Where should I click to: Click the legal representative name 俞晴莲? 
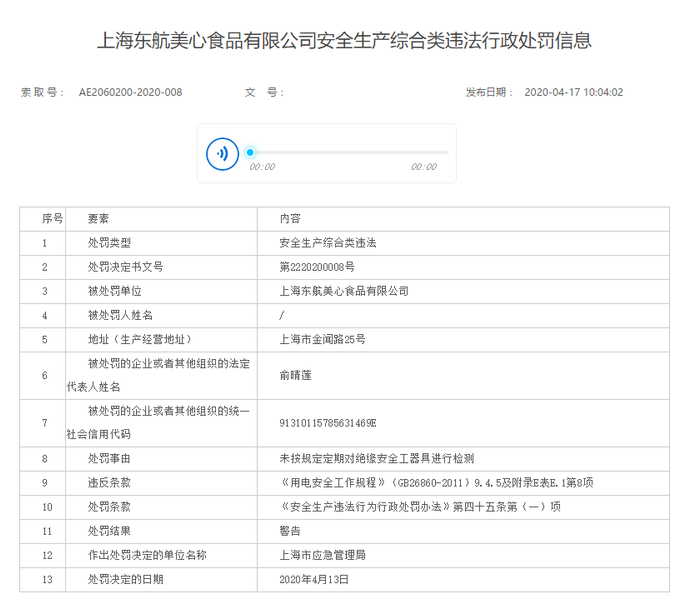tap(296, 375)
